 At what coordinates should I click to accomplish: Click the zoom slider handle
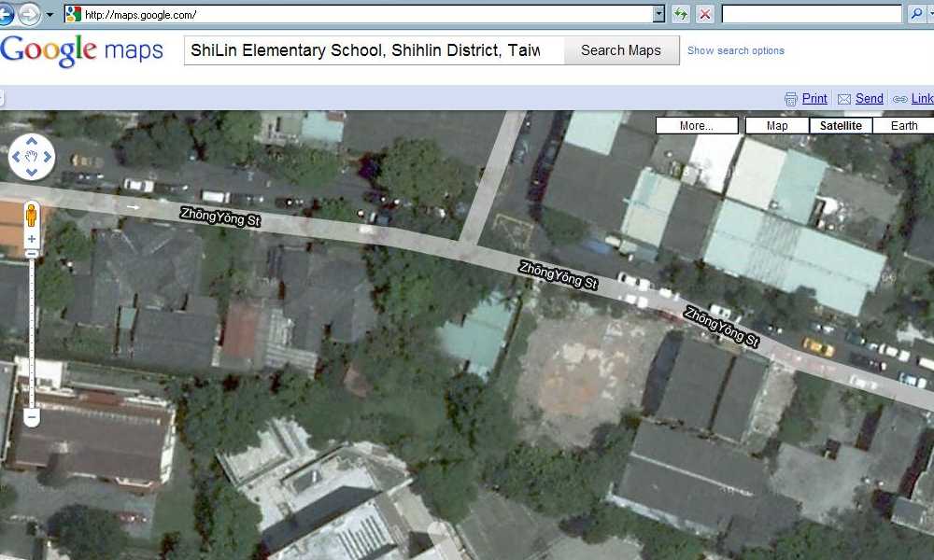31,253
